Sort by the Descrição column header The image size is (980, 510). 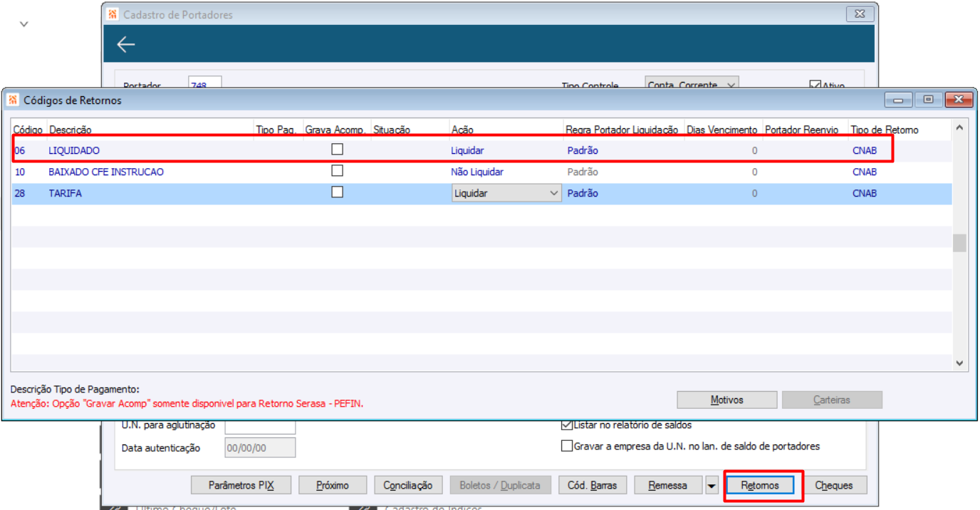pyautogui.click(x=71, y=130)
